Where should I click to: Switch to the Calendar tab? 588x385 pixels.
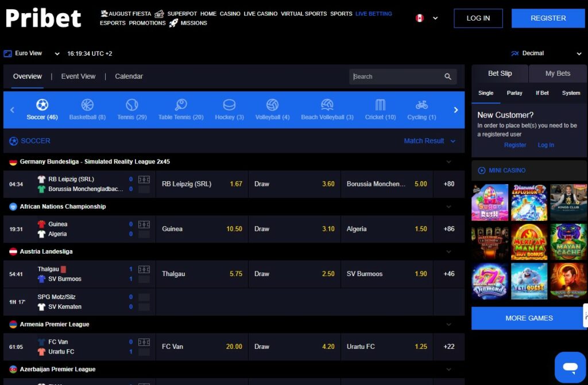point(129,76)
